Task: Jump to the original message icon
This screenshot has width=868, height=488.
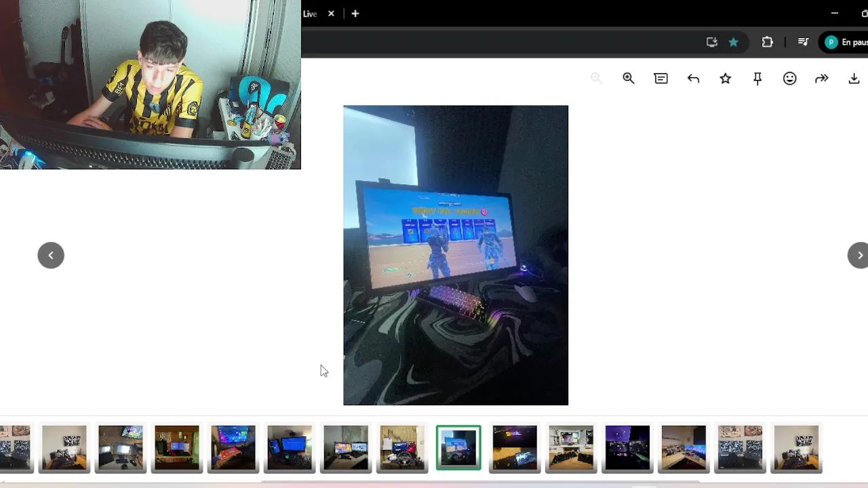Action: click(660, 79)
